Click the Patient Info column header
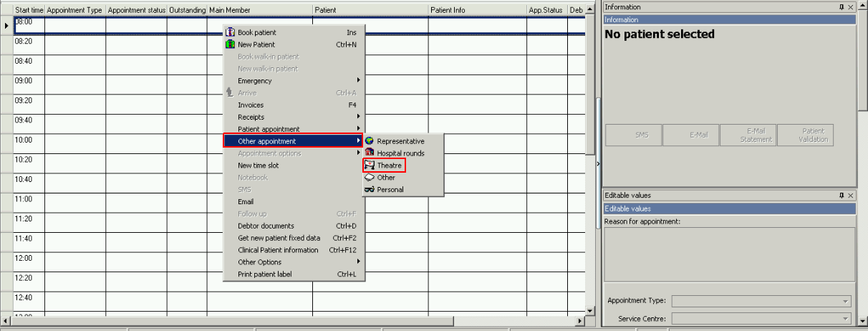 pyautogui.click(x=478, y=11)
